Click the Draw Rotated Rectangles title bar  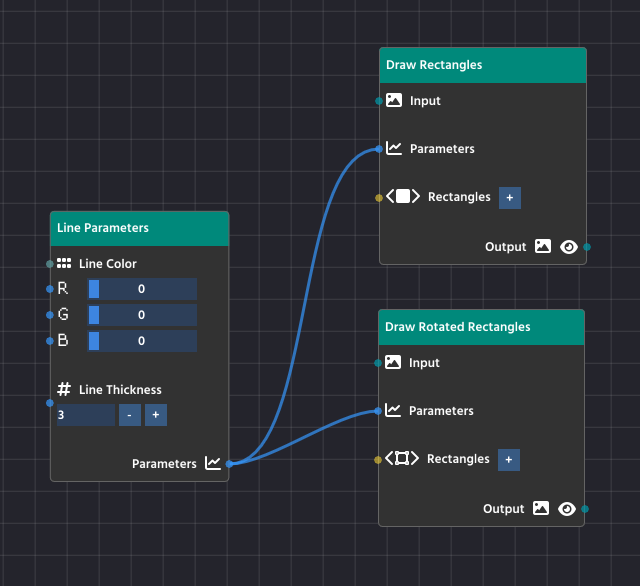pos(481,327)
